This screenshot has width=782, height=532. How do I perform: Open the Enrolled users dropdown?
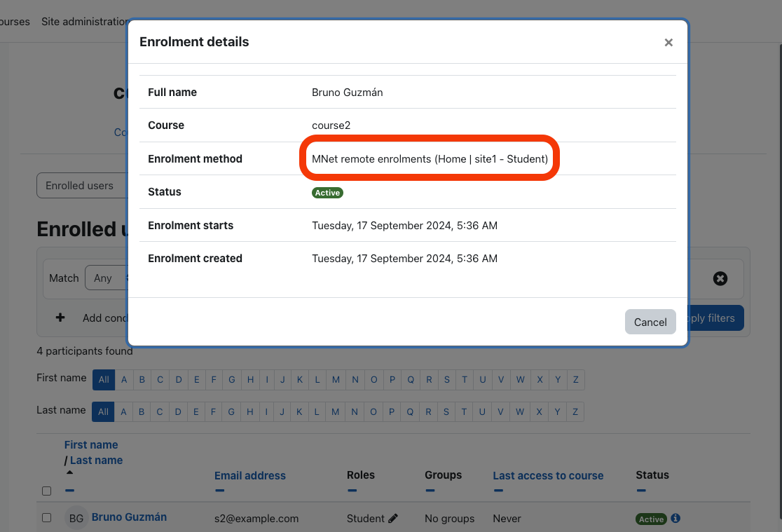coord(82,186)
